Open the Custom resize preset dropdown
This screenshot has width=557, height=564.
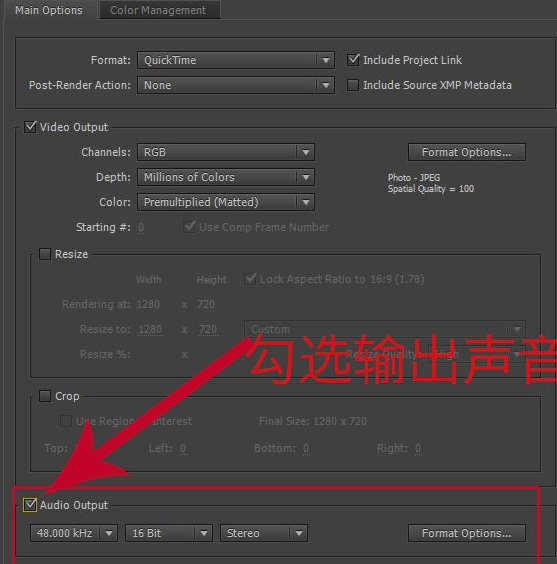(385, 329)
